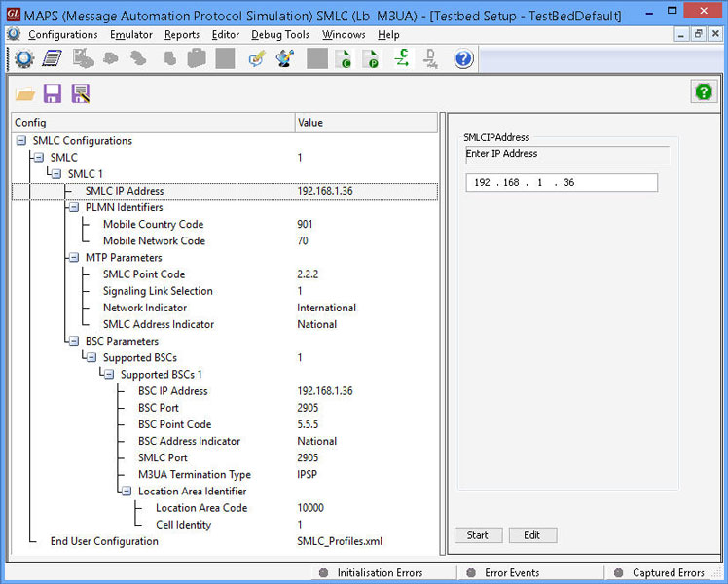Collapse the MTP Parameters group
Screen dimensions: 728x584
click(x=74, y=258)
